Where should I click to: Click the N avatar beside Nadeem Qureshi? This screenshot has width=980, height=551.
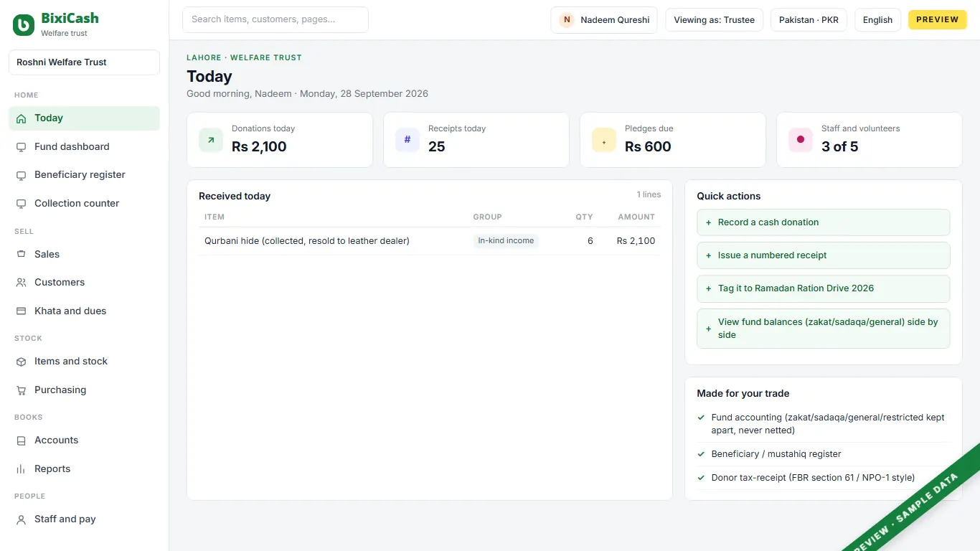click(567, 20)
